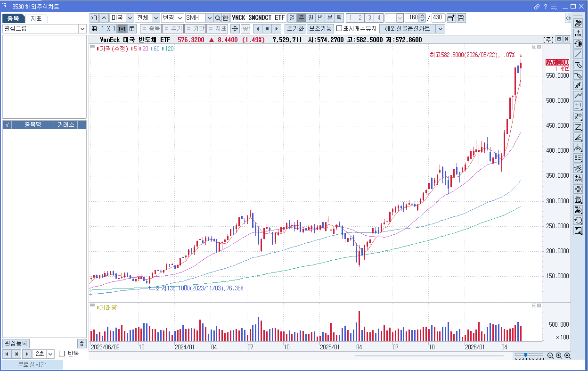Open the +TOOL drawing tools button
The height and width of the screenshot is (371, 588).
pos(578,33)
